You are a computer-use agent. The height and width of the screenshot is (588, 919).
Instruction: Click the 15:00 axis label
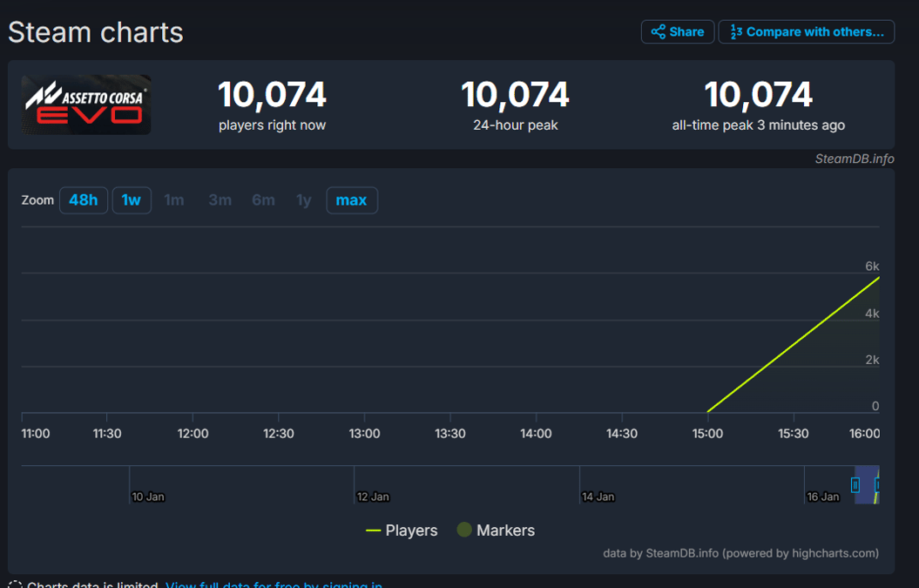pyautogui.click(x=707, y=433)
